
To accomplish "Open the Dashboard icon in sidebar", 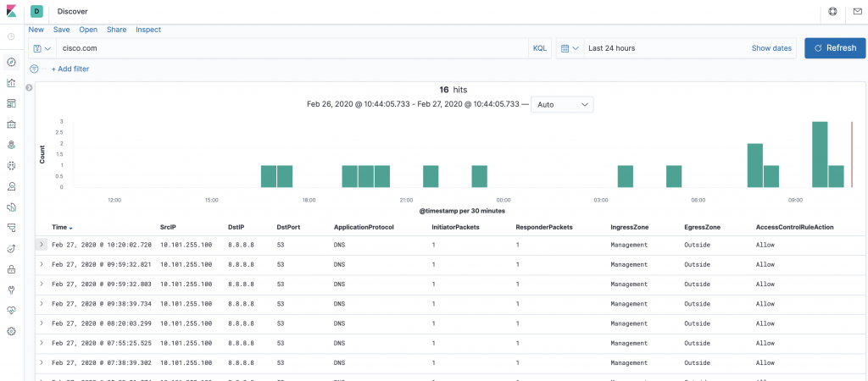I will coord(11,103).
